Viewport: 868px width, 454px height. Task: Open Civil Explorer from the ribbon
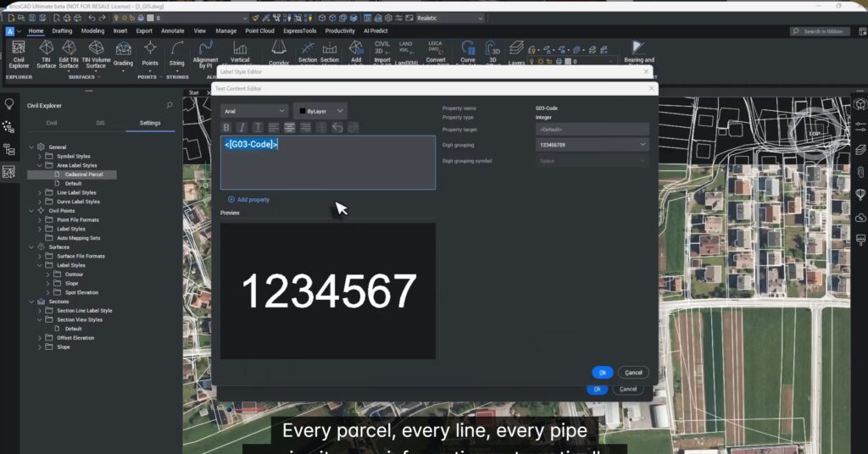[19, 54]
